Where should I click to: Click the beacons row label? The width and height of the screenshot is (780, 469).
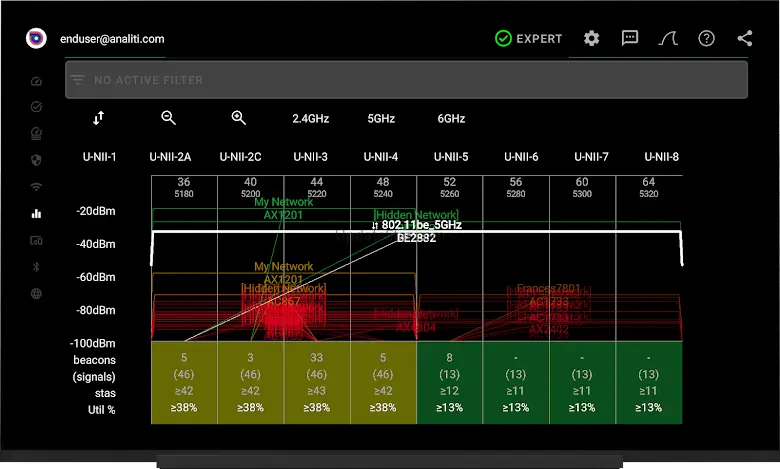tap(95, 360)
